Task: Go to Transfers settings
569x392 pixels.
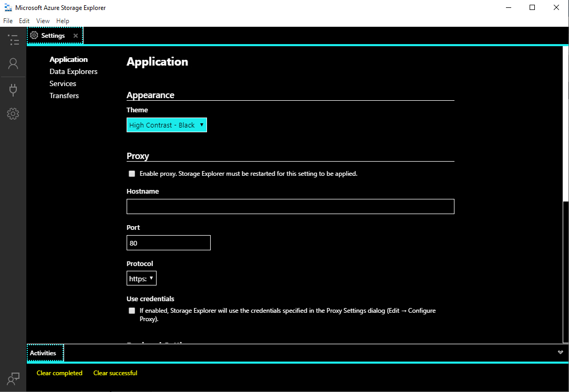Action: tap(64, 96)
